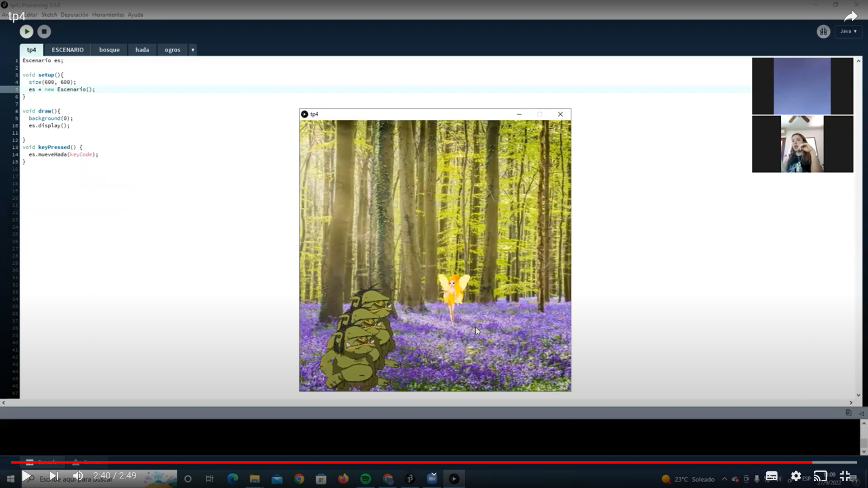The width and height of the screenshot is (868, 488).
Task: Open the Depuración menu
Action: pos(75,15)
